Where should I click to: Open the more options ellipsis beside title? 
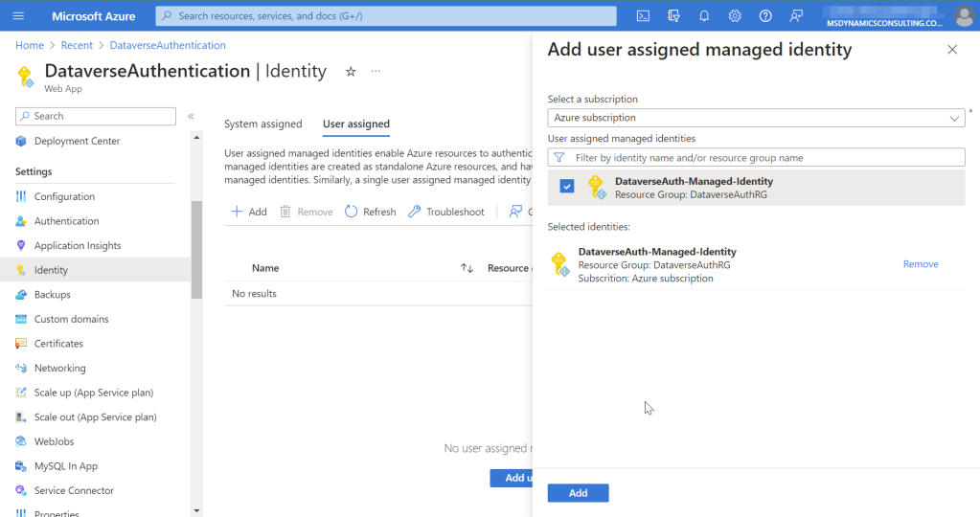(376, 72)
